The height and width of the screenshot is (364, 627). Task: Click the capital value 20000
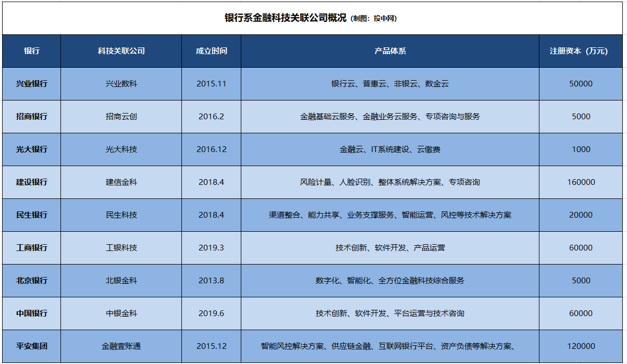(x=581, y=215)
